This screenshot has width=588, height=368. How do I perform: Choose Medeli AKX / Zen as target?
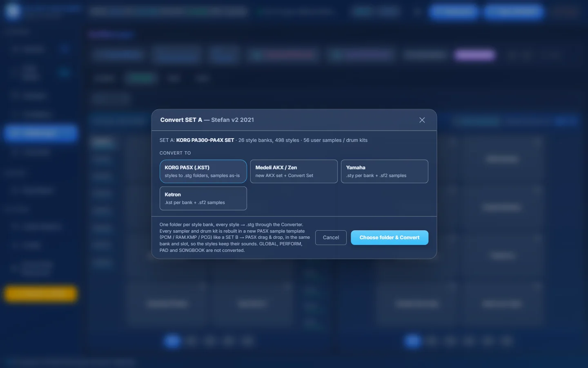coord(294,171)
